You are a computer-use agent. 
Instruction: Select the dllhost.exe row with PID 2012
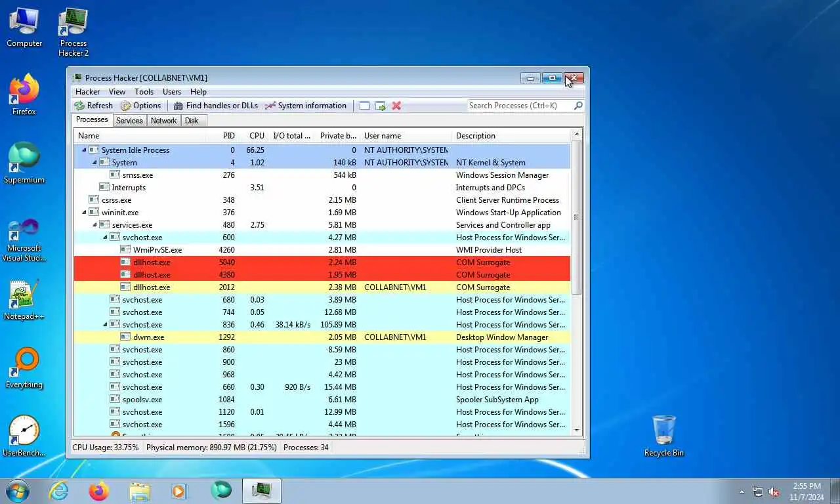coord(322,287)
